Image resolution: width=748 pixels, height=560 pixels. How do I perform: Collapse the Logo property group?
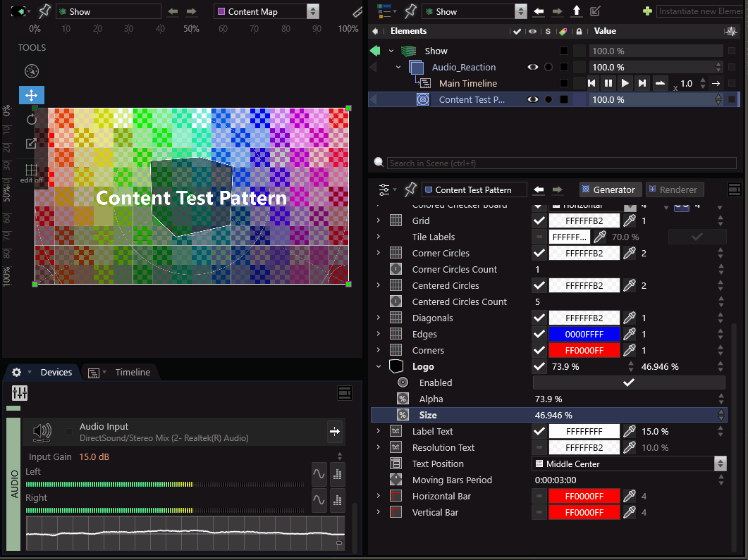[x=379, y=367]
